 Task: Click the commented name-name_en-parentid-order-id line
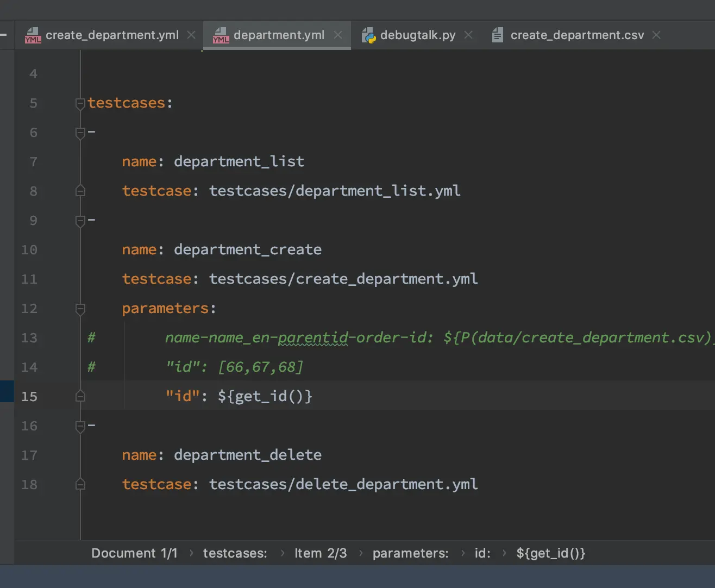pos(439,337)
